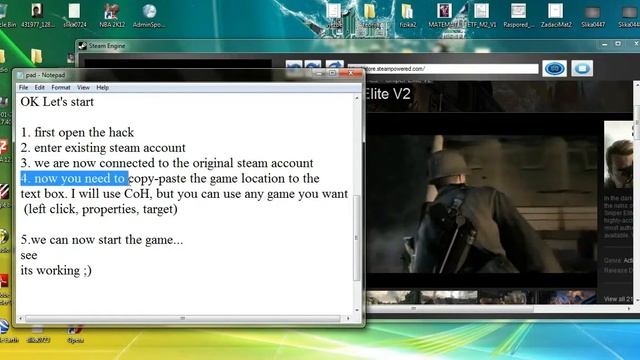This screenshot has width=640, height=360.
Task: Select the Slika0447 desktop icon
Action: 593,16
